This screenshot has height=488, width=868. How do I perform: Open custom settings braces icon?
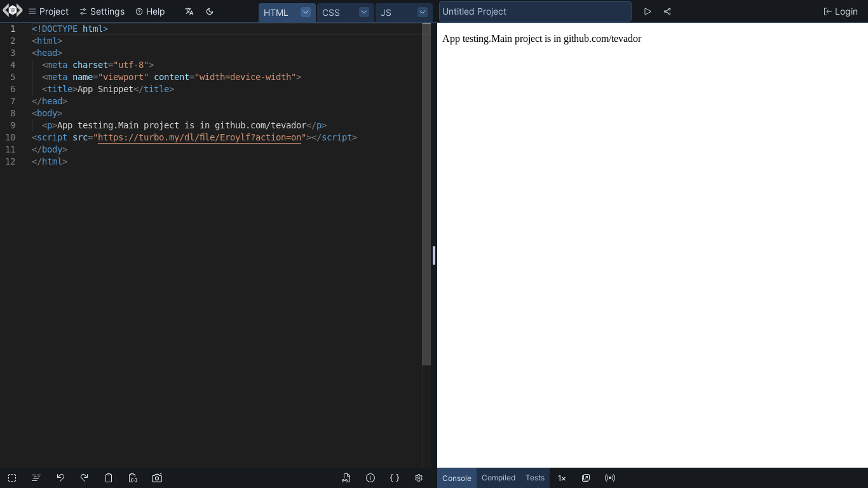click(x=395, y=478)
